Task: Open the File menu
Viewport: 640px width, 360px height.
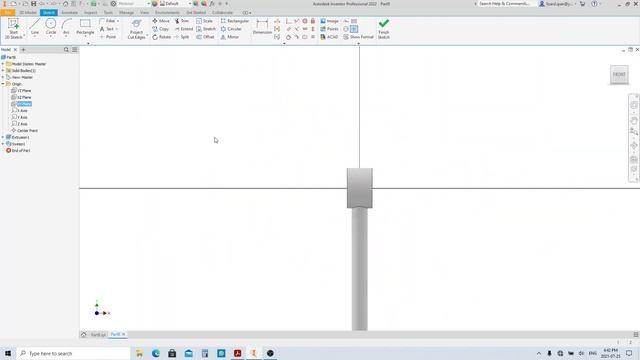Action: pos(8,13)
